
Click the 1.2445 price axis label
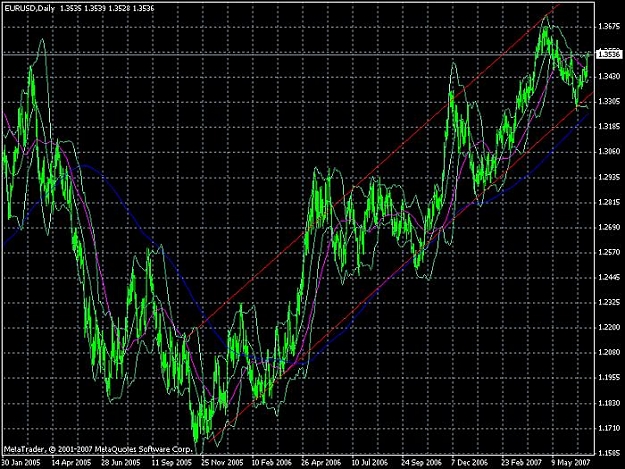(x=610, y=277)
